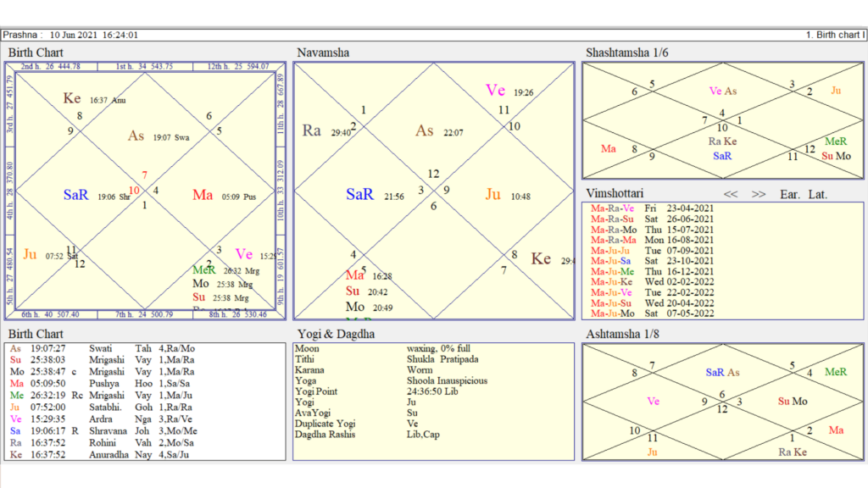This screenshot has width=868, height=488.
Task: Select the 'Ear.' earlier dasha button
Action: (x=789, y=194)
